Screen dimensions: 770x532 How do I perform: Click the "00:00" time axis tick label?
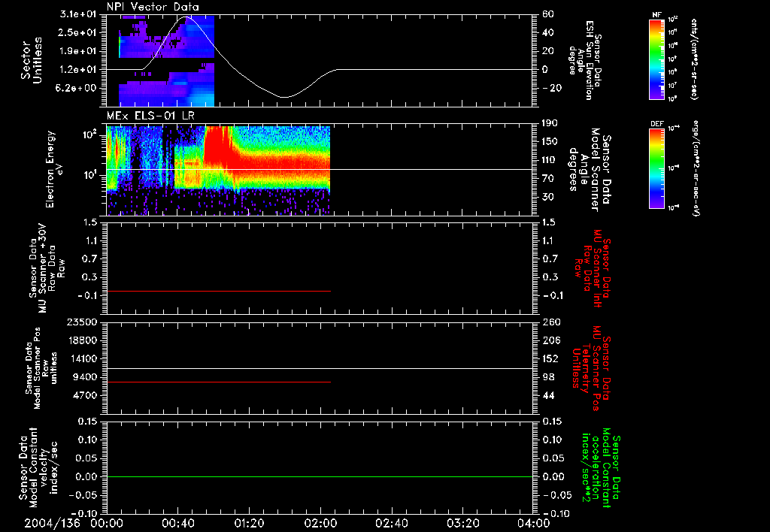tap(107, 523)
